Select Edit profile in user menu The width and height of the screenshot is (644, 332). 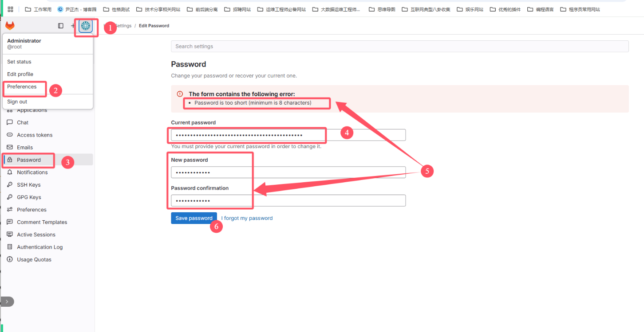pos(20,74)
